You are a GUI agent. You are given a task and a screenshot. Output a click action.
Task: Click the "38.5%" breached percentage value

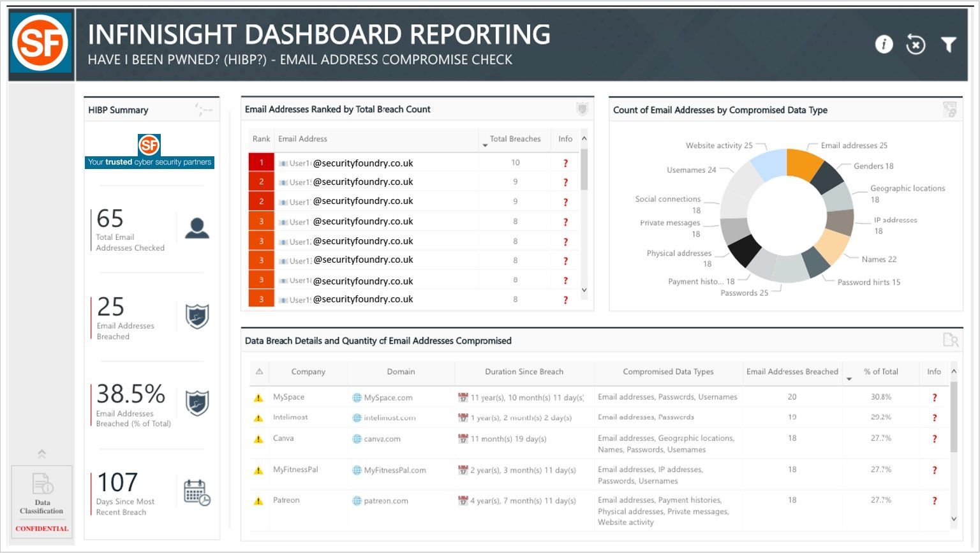click(131, 394)
